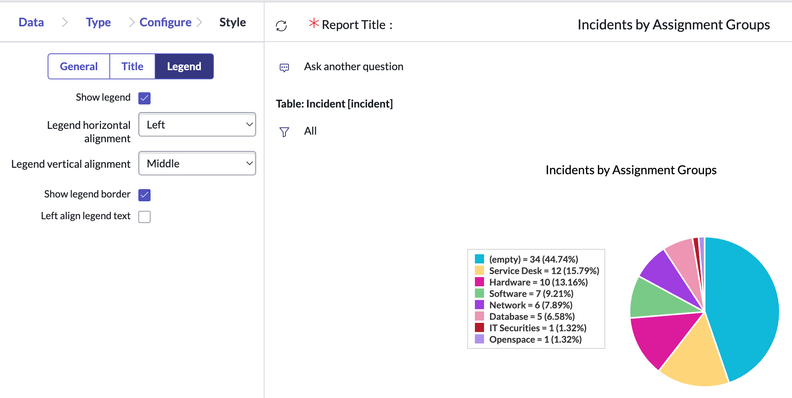Go to the Configure step
Screen dimensions: 792x398
coord(166,22)
